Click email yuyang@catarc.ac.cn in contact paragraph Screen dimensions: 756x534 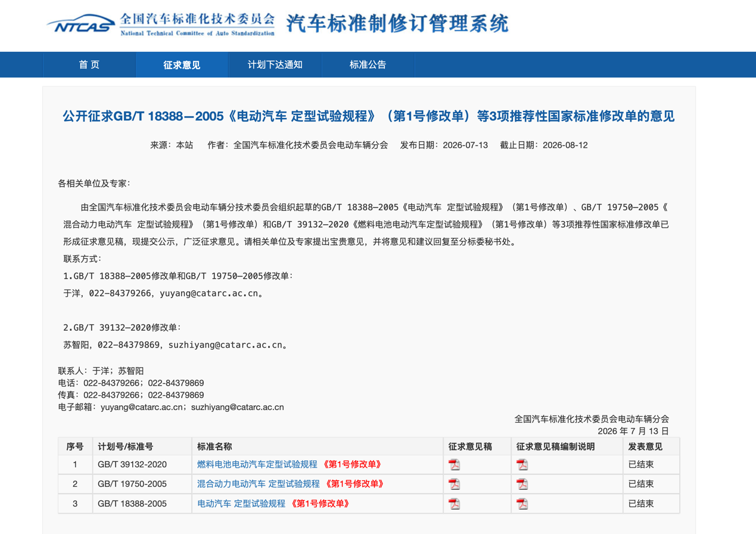click(x=209, y=293)
